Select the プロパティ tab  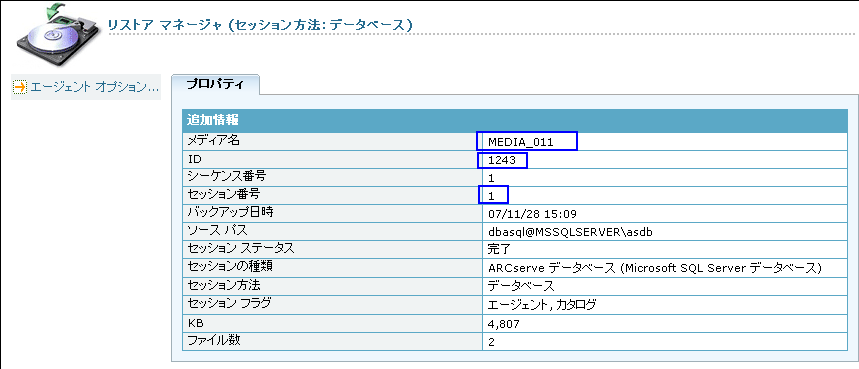[x=215, y=84]
